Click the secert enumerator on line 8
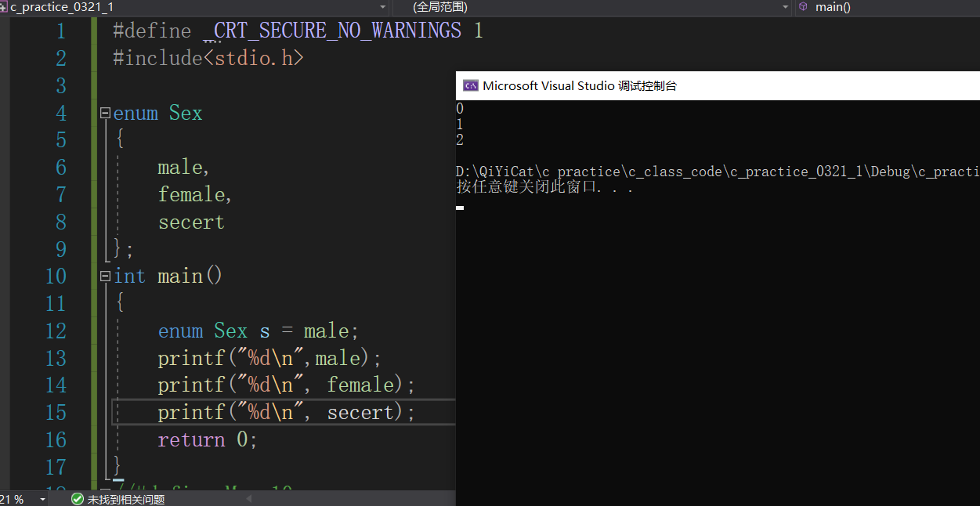Screen dimensions: 980x506 pyautogui.click(x=191, y=222)
